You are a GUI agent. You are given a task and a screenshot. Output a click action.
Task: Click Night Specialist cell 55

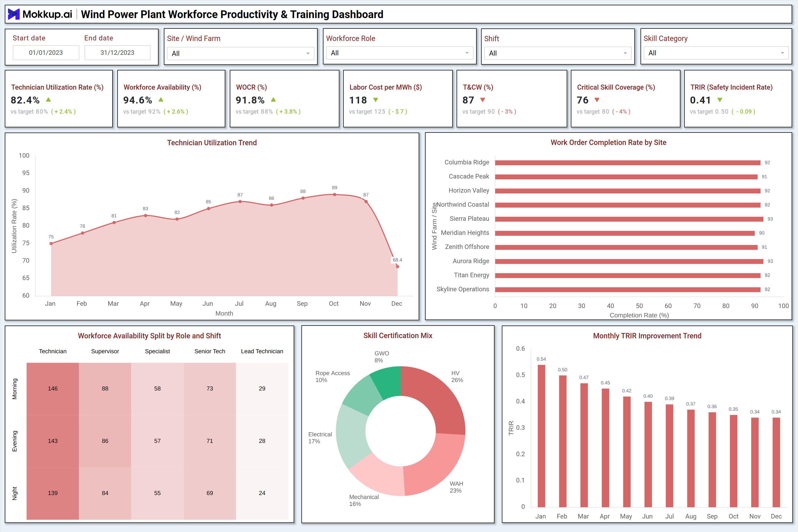pos(157,493)
